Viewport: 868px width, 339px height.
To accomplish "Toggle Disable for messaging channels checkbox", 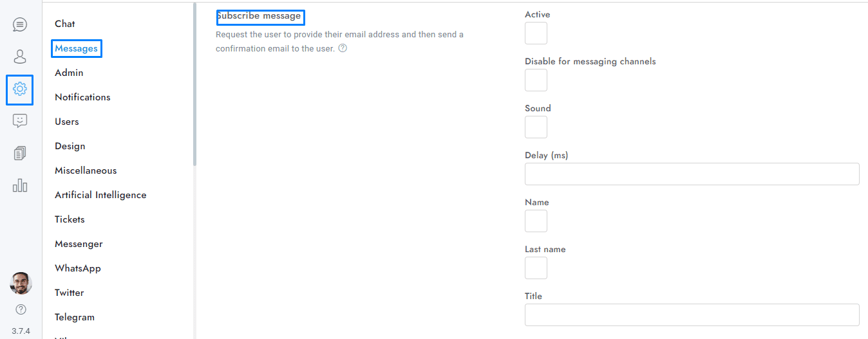I will (x=536, y=80).
